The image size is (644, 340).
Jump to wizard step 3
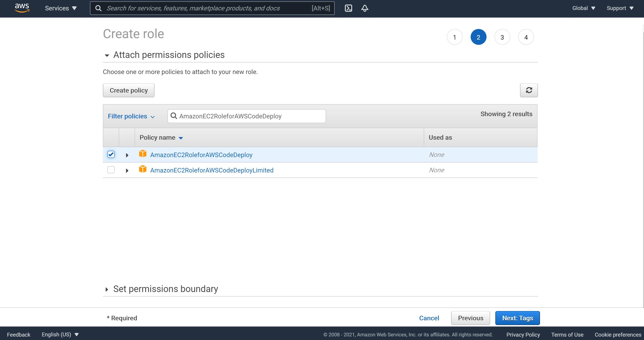(502, 37)
